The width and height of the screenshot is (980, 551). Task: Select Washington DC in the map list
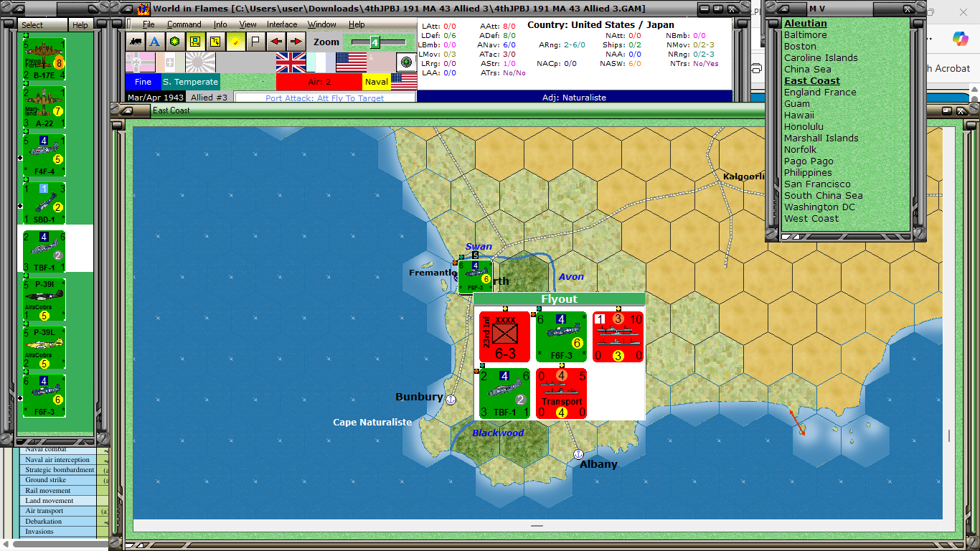(x=820, y=207)
